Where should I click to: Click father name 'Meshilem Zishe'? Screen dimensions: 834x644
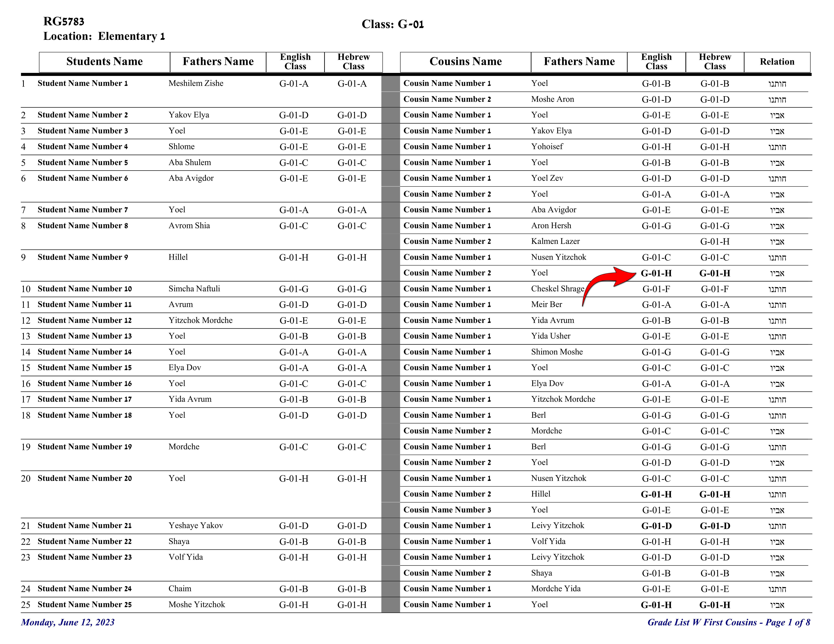coord(196,83)
